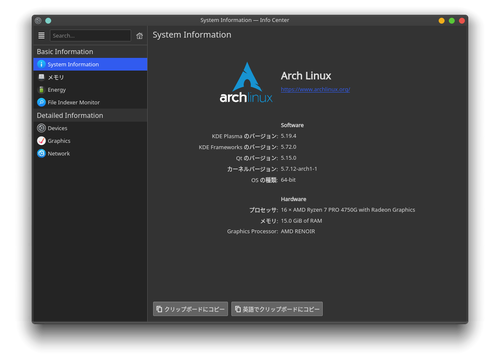
Task: Minimize window with the orange button
Action: tap(442, 21)
